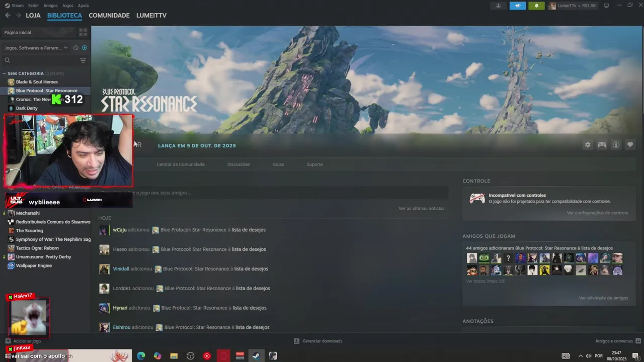Viewport: 644px width, 362px height.
Task: Open Ver configurações de controle link
Action: (597, 213)
